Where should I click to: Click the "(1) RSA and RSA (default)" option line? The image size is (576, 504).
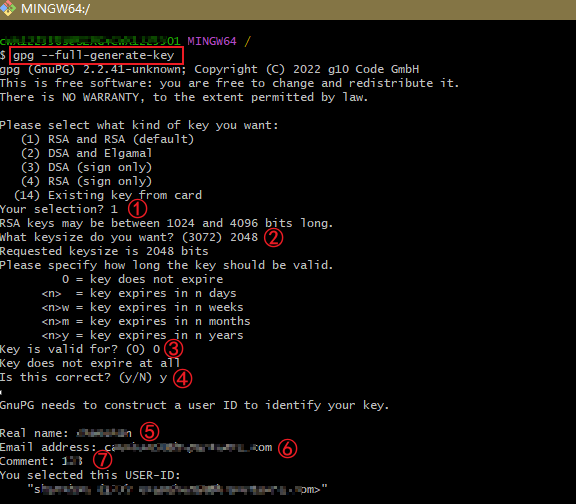tap(107, 139)
